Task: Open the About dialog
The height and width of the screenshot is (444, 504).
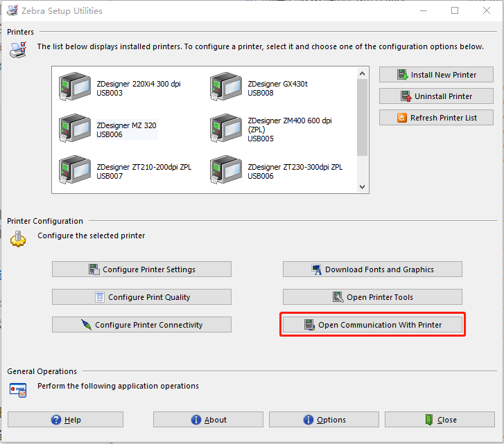Action: click(208, 420)
